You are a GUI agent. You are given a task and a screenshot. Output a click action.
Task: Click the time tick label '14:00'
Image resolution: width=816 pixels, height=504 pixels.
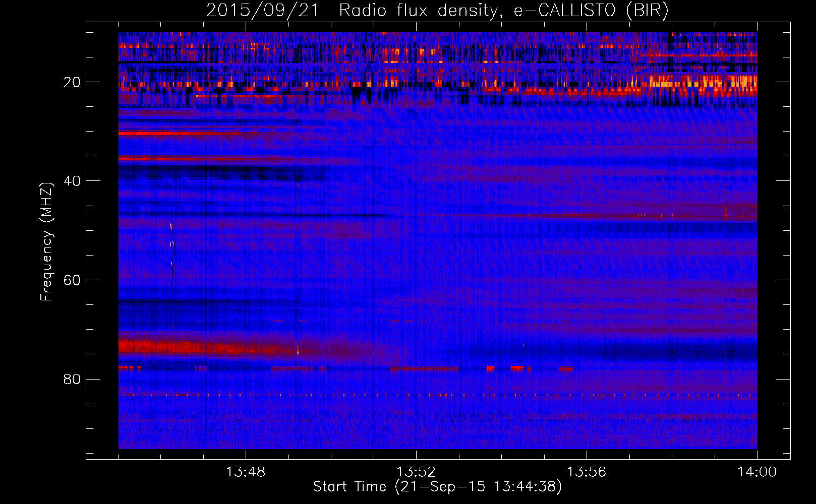click(757, 472)
